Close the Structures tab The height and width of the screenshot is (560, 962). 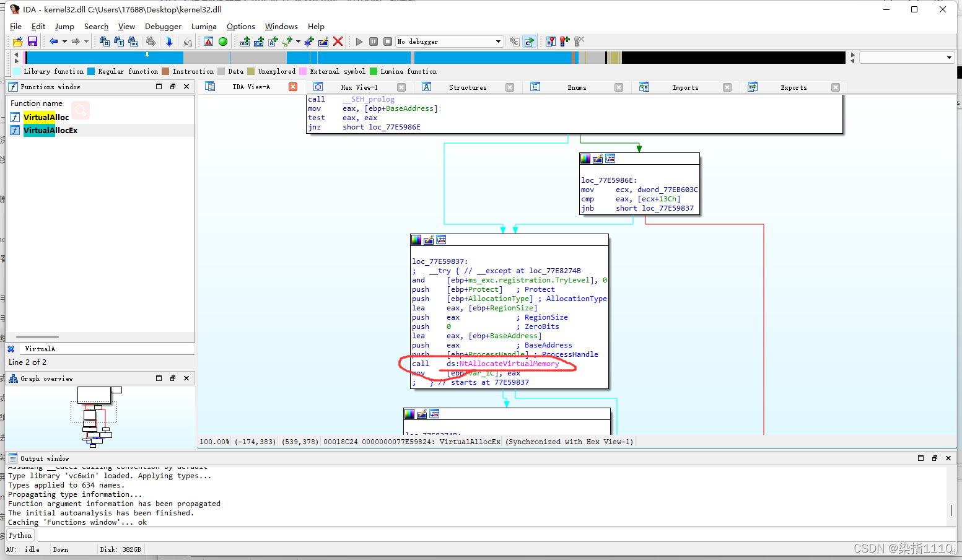pos(510,87)
